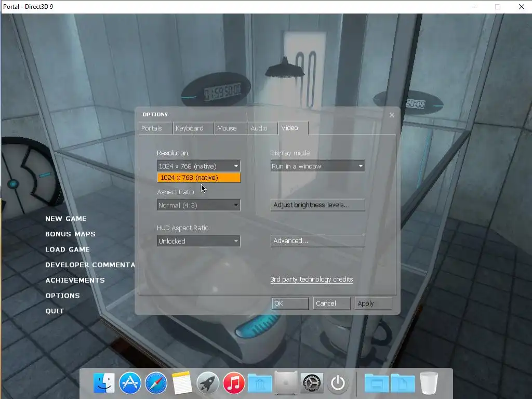532x399 pixels.
Task: Open Load Game menu item
Action: (x=68, y=249)
